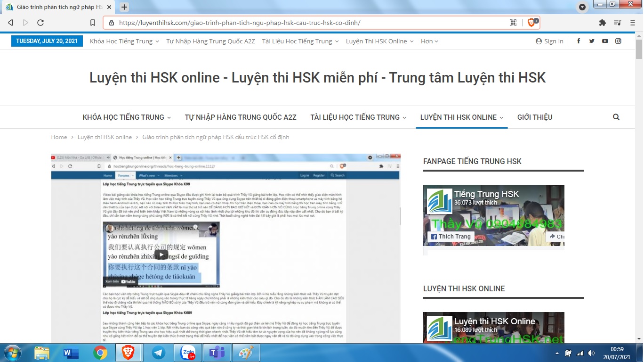The image size is (644, 362).
Task: Open TỰ NHẬP HÀNG TRUNG QUỐC A2Z menu item
Action: click(x=241, y=117)
